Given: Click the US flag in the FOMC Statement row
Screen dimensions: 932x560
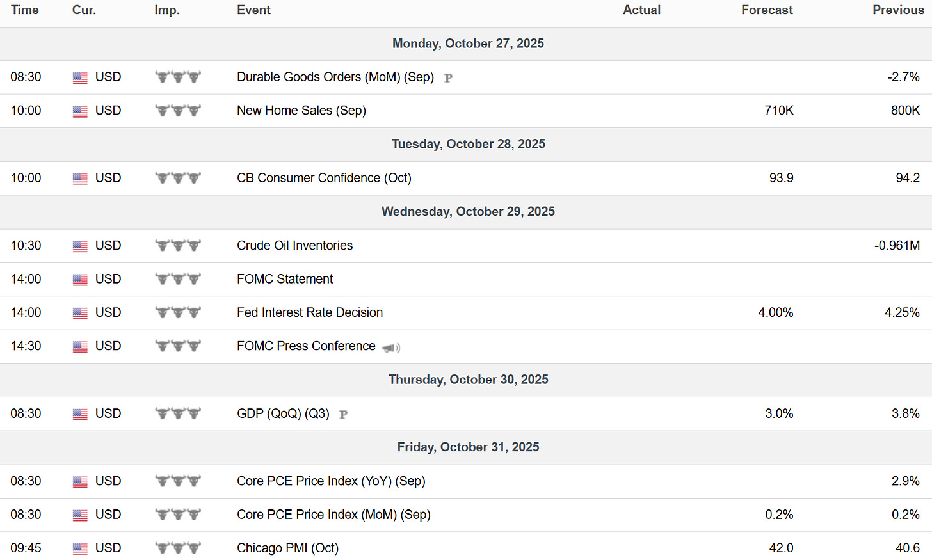Looking at the screenshot, I should [x=80, y=280].
